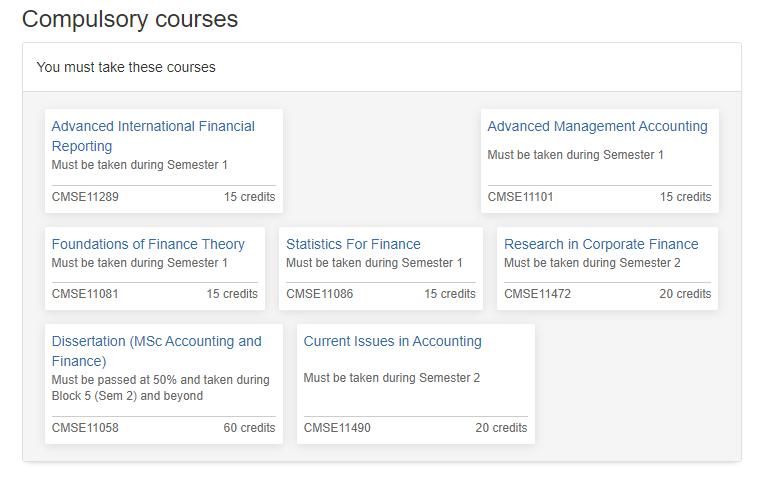Select the CMSE11472 course code
Image resolution: width=757 pixels, height=479 pixels.
click(537, 294)
